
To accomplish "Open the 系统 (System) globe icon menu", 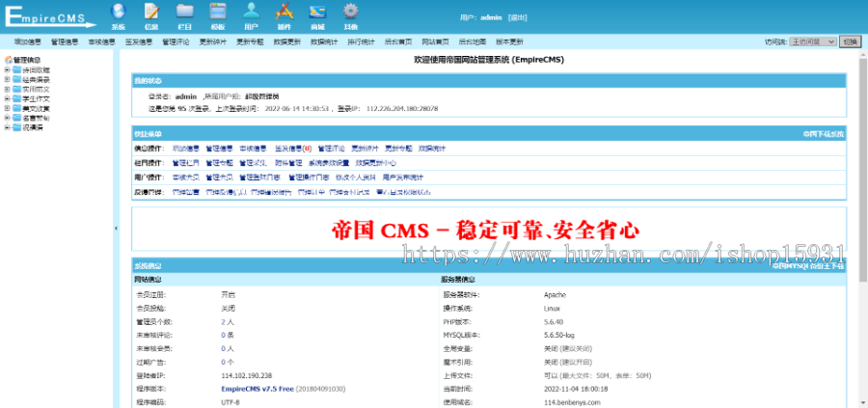I will (x=118, y=15).
